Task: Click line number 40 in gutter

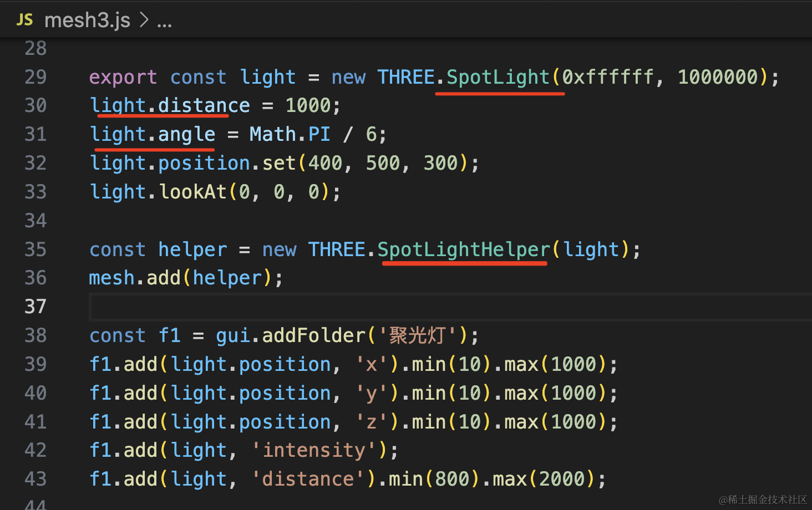Action: click(35, 393)
